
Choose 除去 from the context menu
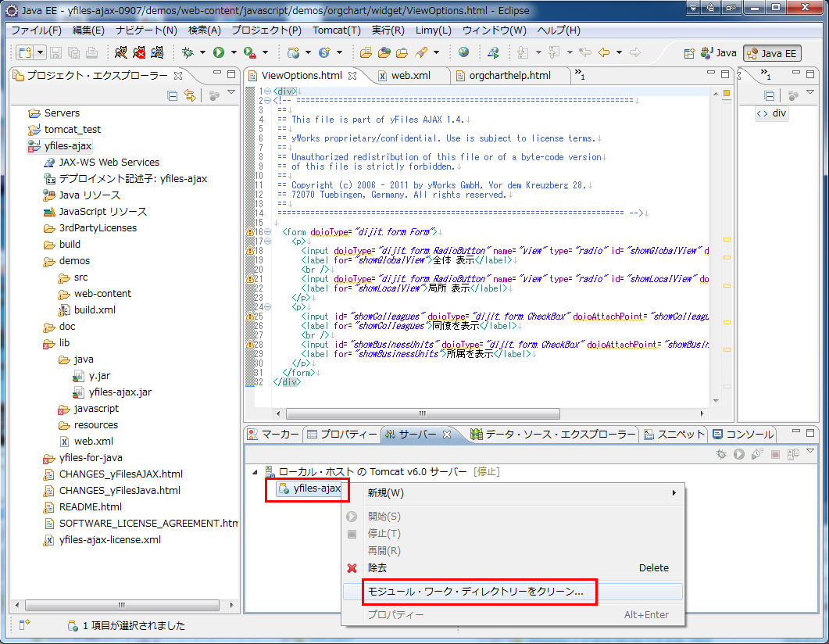377,568
